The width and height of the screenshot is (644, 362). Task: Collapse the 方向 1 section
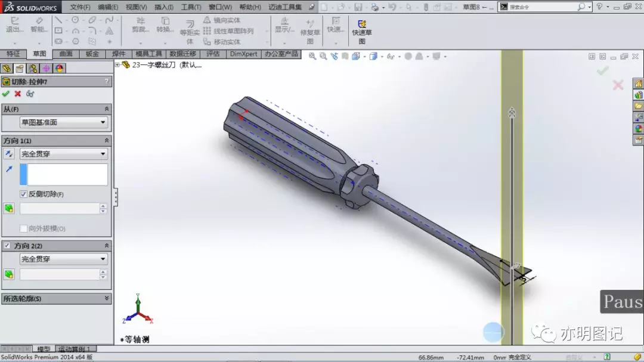coord(107,141)
